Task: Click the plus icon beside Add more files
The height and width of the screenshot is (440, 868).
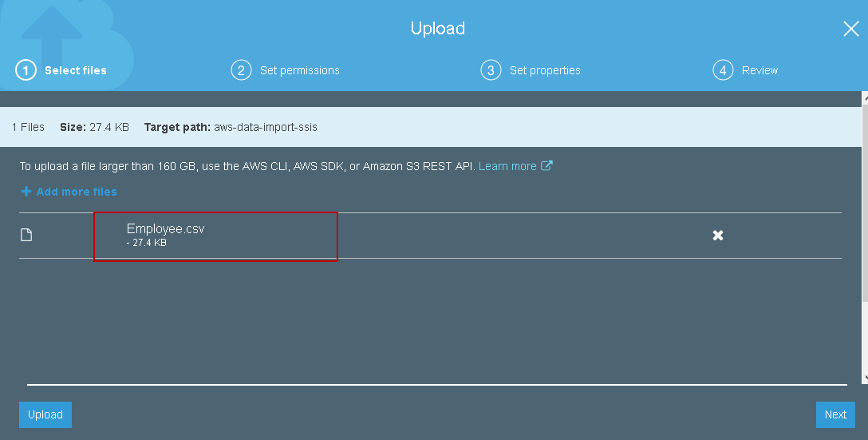Action: click(x=26, y=192)
